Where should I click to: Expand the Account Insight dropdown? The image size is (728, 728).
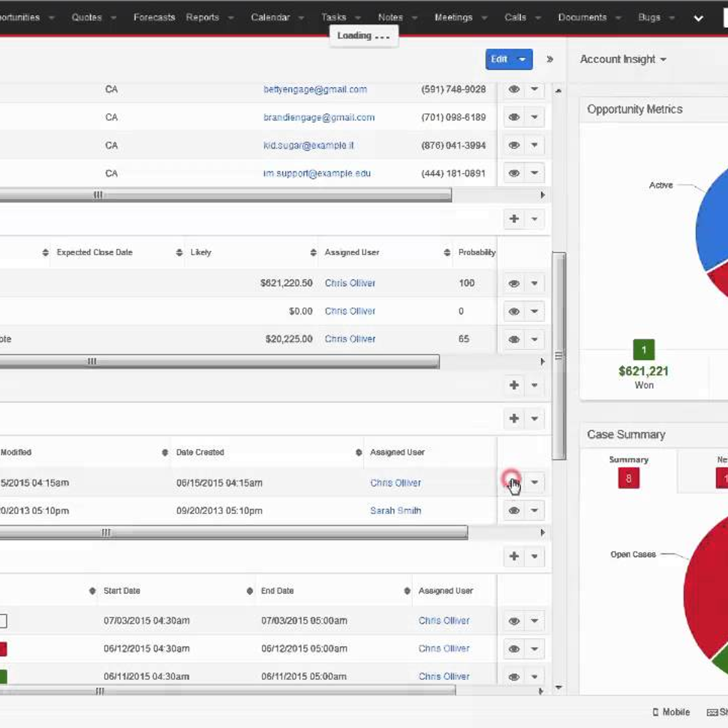623,59
